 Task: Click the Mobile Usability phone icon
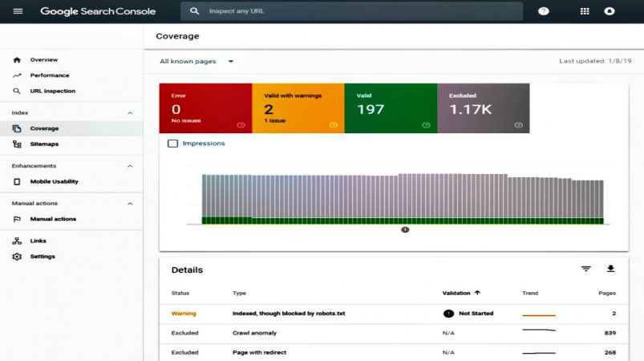pos(17,181)
